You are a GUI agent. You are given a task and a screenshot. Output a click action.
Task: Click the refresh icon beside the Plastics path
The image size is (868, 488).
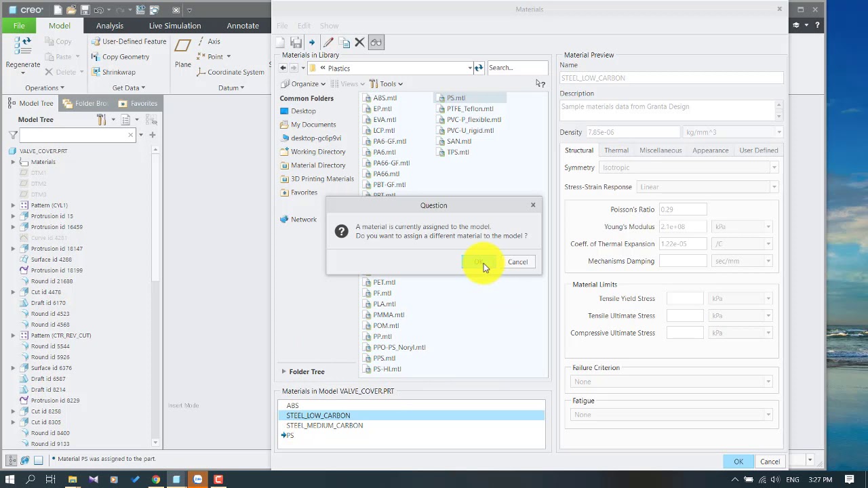[x=479, y=68]
